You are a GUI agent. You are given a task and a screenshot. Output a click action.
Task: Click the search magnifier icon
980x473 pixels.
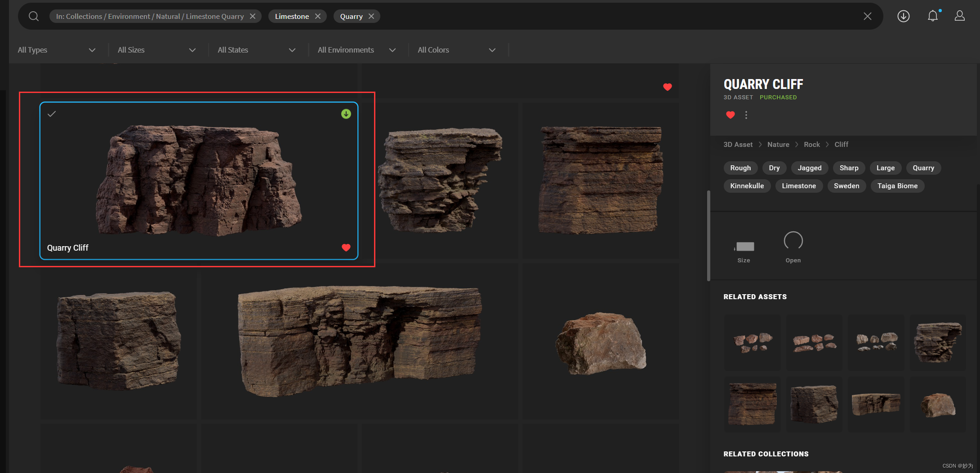click(x=34, y=16)
